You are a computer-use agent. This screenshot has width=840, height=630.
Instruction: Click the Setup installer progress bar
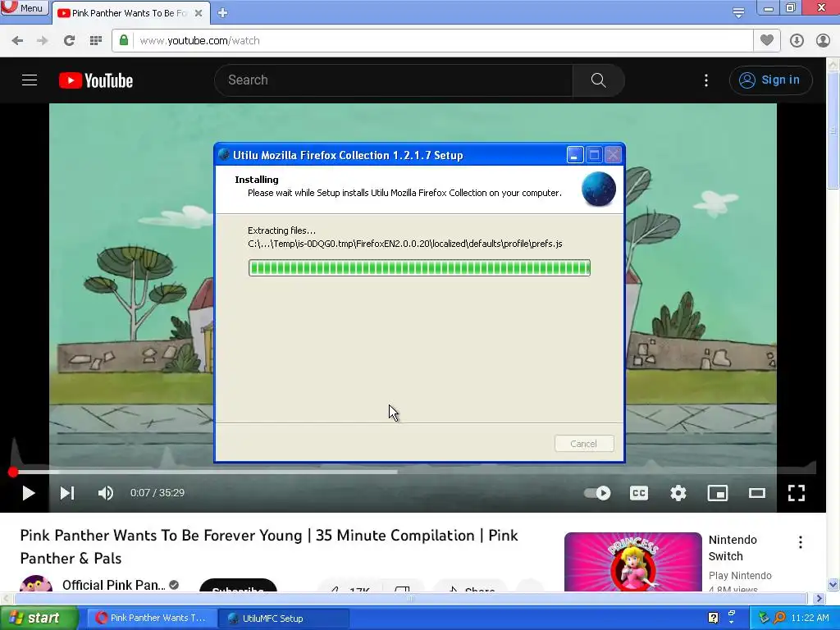pyautogui.click(x=419, y=268)
